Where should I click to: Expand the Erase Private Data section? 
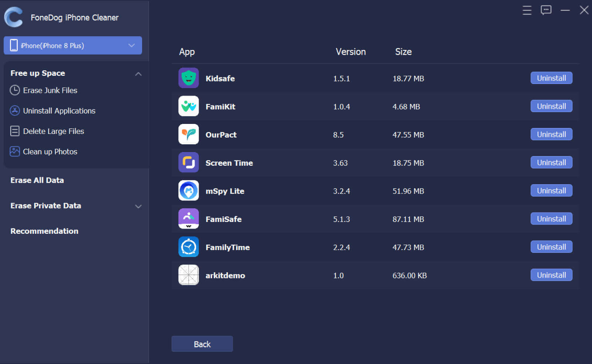[x=138, y=206]
